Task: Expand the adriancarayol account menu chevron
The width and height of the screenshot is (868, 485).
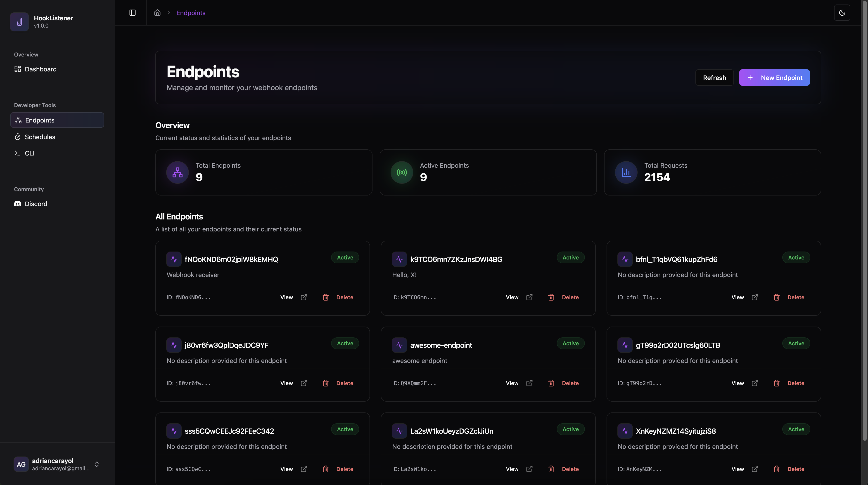Action: [x=97, y=464]
